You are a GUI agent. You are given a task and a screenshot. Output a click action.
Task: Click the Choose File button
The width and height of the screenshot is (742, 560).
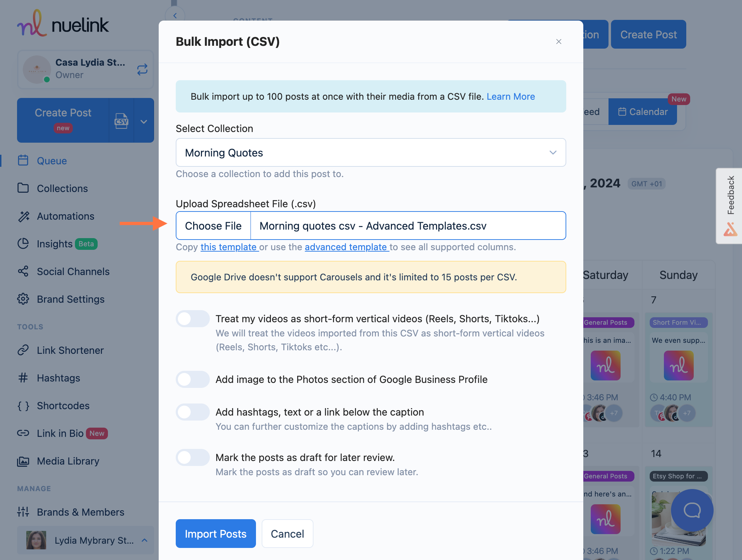[x=213, y=226]
